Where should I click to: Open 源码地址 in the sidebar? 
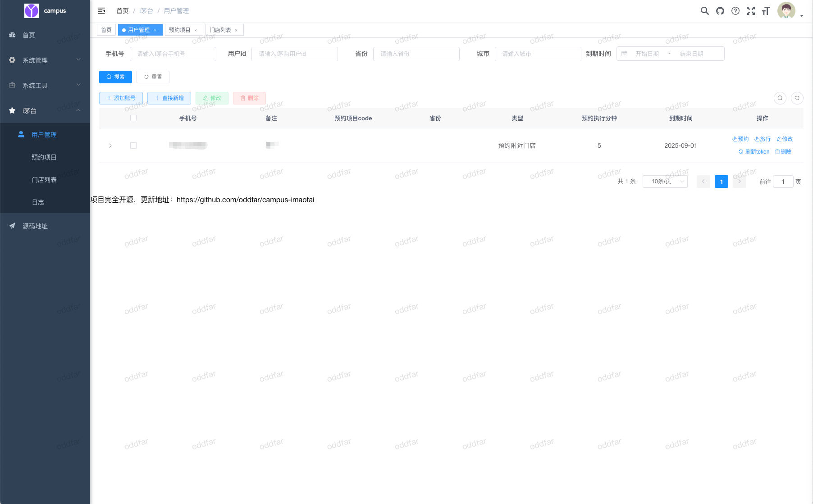[45, 226]
